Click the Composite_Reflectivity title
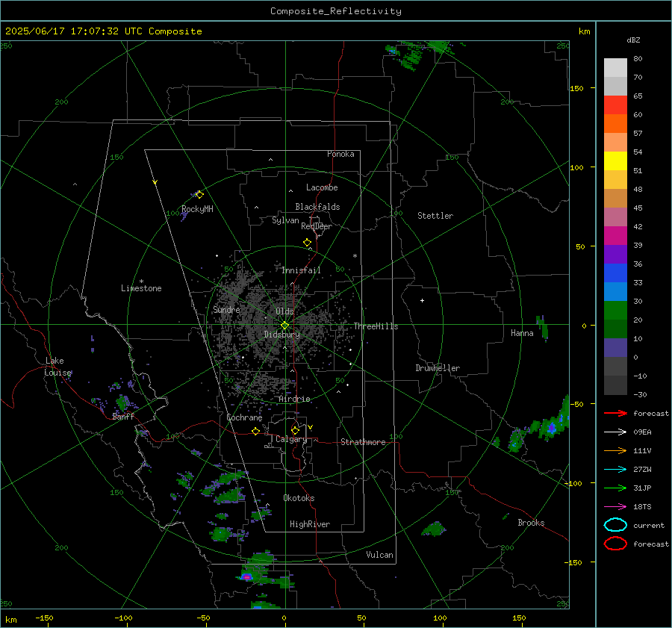Viewport: 672px width, 628px height. click(336, 11)
